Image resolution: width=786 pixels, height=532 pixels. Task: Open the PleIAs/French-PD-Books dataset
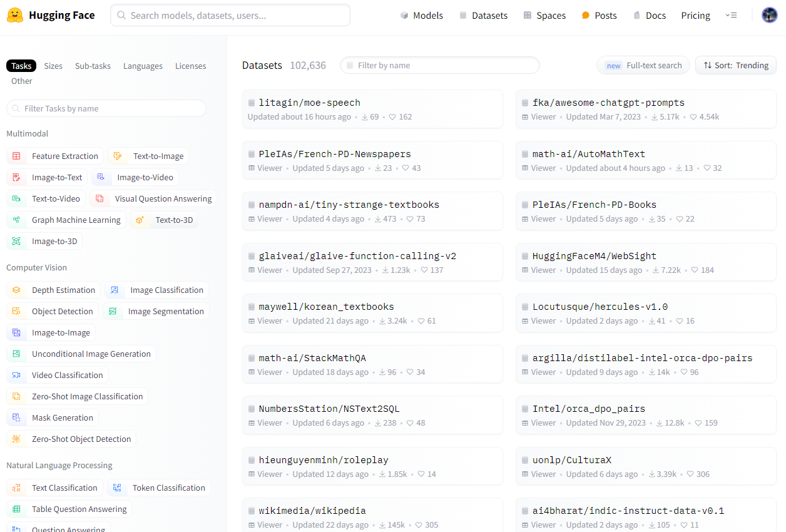pos(646,212)
